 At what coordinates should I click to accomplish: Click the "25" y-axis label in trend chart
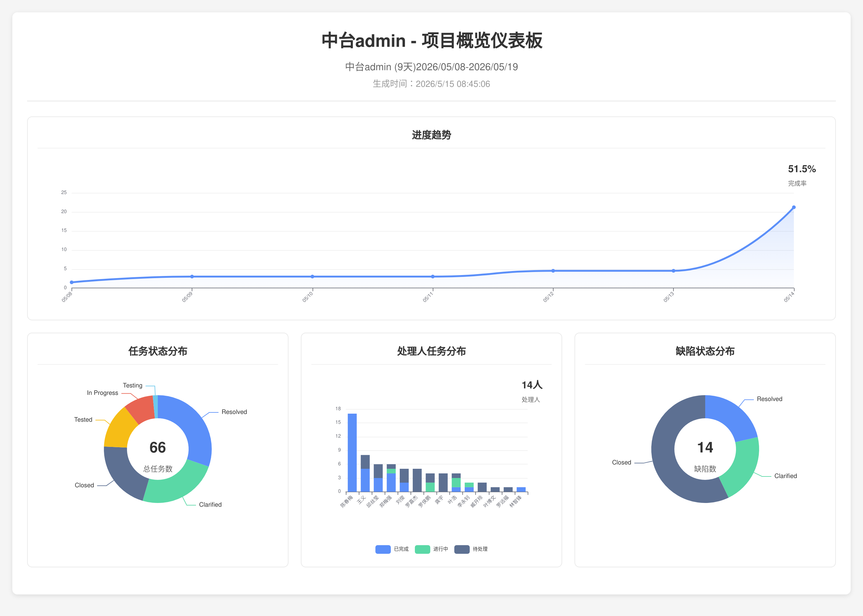(x=64, y=193)
